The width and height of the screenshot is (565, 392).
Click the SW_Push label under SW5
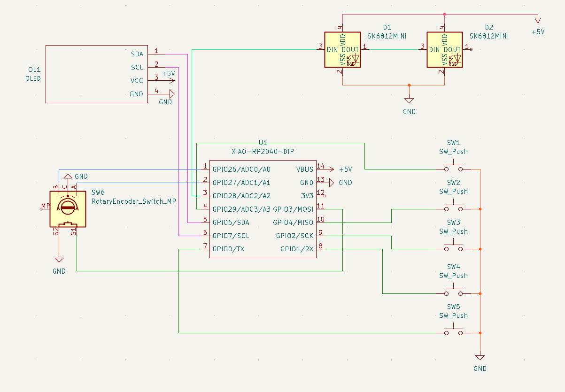coord(454,315)
